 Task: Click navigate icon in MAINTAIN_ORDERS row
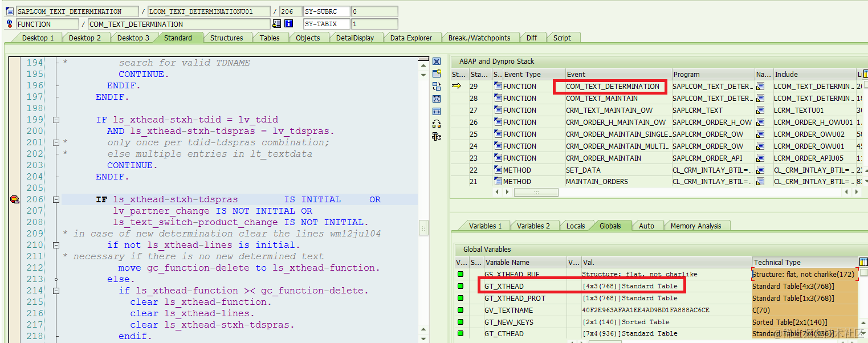[760, 182]
